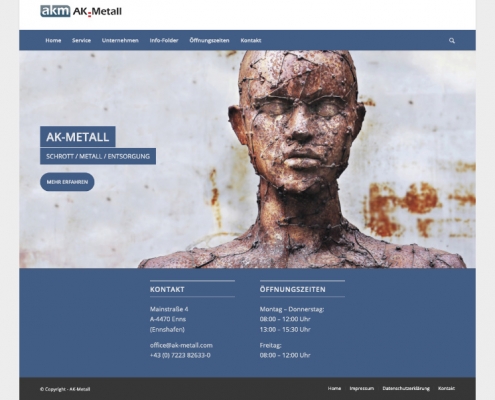
Task: Open the Kontakt link in the footer
Action: (x=446, y=388)
